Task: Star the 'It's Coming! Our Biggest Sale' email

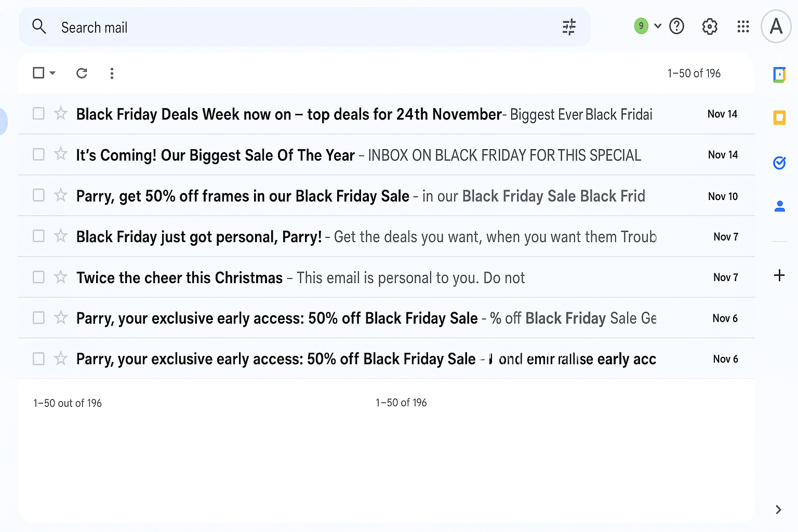Action: click(61, 154)
